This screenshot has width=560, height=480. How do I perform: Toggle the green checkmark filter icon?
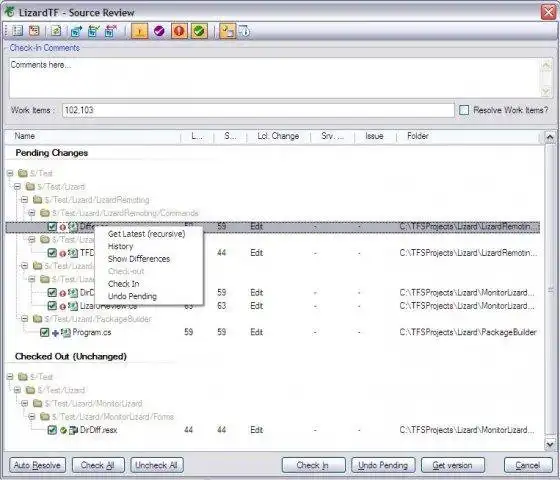199,31
